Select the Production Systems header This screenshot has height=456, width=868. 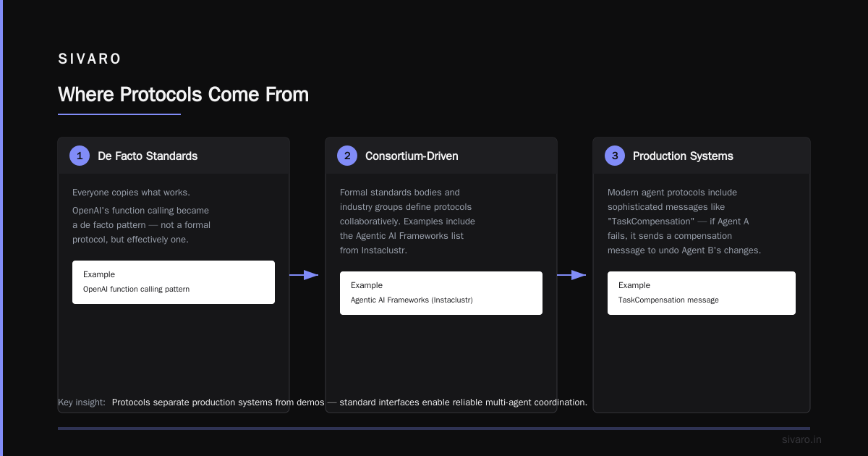(683, 156)
